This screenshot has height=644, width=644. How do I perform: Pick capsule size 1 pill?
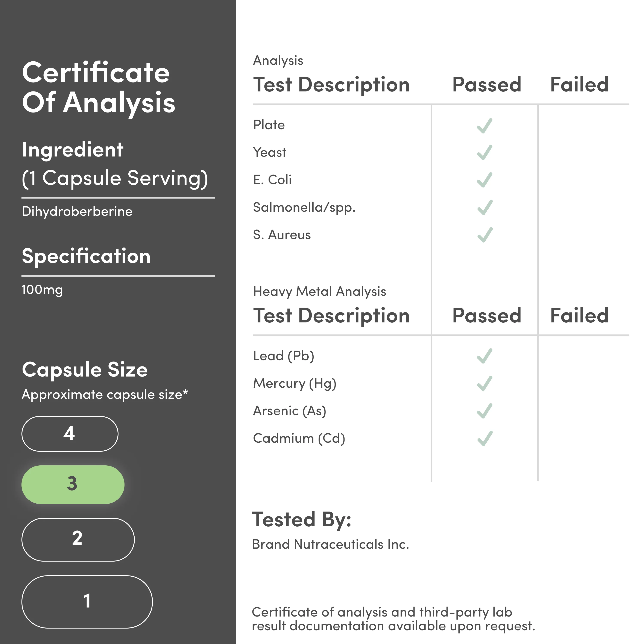87,602
